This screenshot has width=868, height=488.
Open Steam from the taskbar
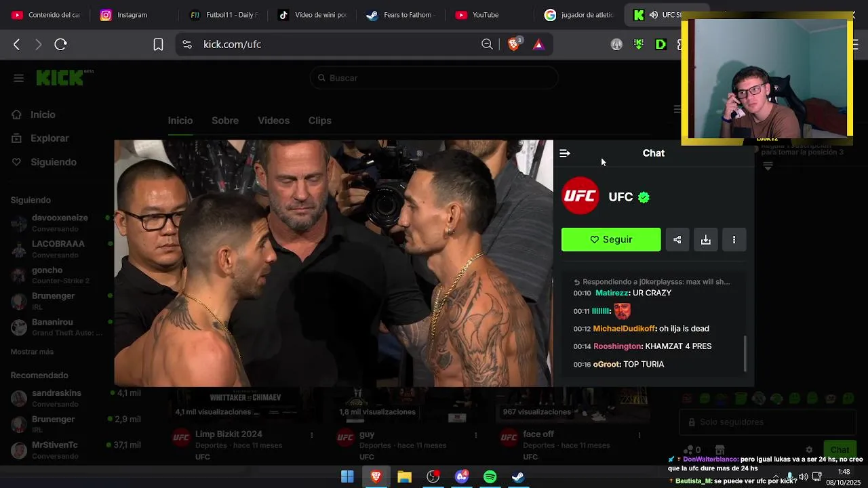pyautogui.click(x=517, y=476)
